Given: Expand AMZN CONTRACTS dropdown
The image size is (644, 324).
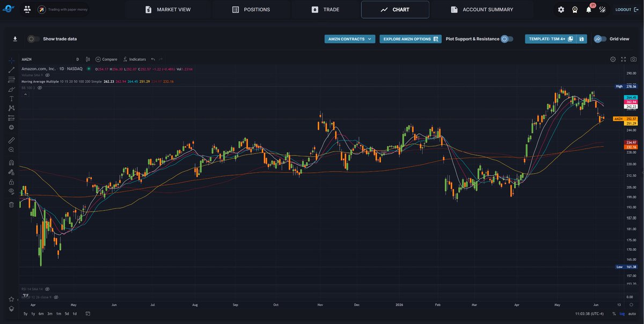Looking at the screenshot, I should click(349, 39).
